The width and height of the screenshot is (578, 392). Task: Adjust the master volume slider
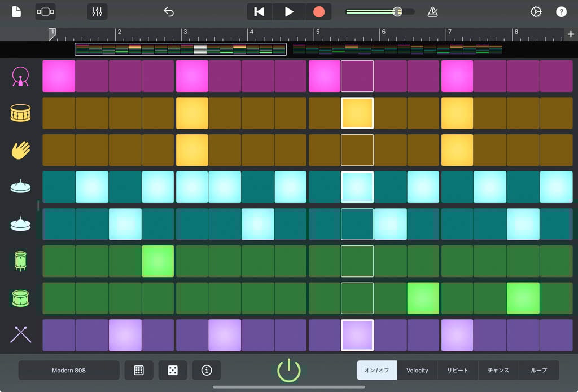tap(397, 12)
